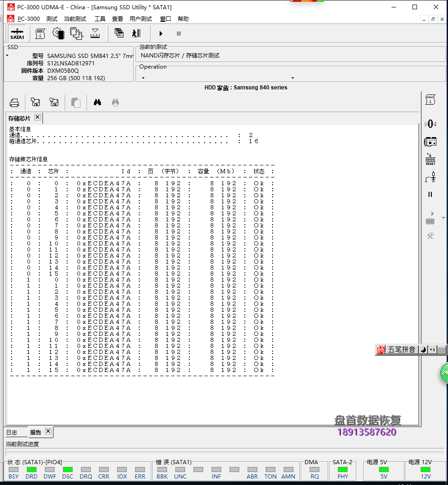
Task: Open drive info scroll icon in top toolbar
Action: point(40,33)
